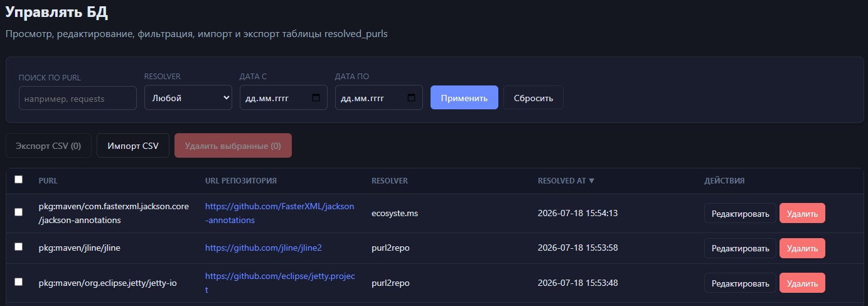Click Удалить выбранные (0) button
This screenshot has height=306, width=868.
pos(233,146)
